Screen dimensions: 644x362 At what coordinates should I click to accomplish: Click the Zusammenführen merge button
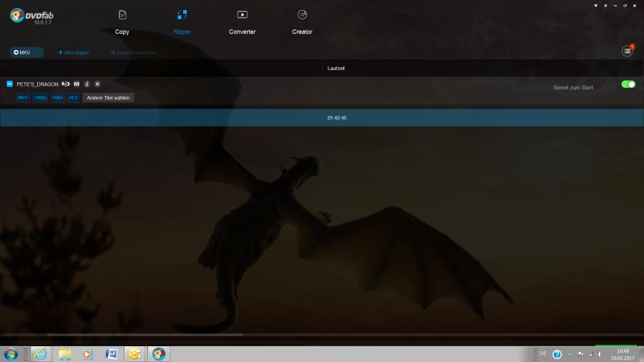(133, 52)
